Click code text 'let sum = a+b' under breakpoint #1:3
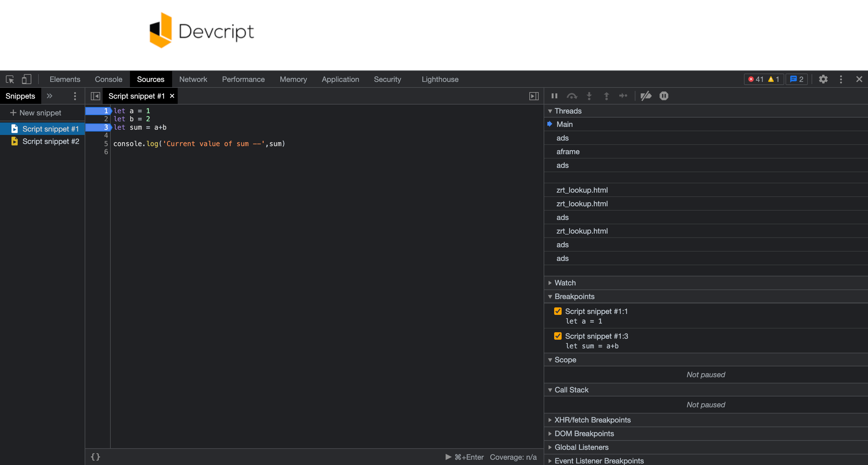The height and width of the screenshot is (465, 868). coord(592,346)
